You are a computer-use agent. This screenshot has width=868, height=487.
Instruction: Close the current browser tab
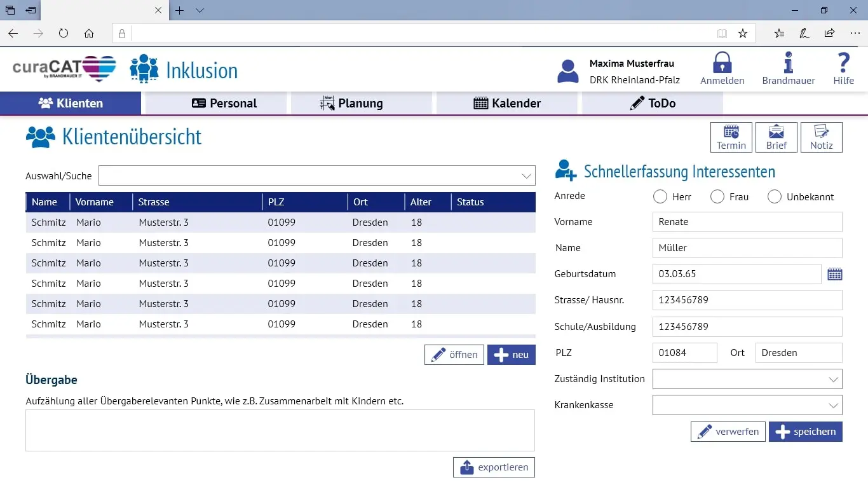tap(158, 10)
